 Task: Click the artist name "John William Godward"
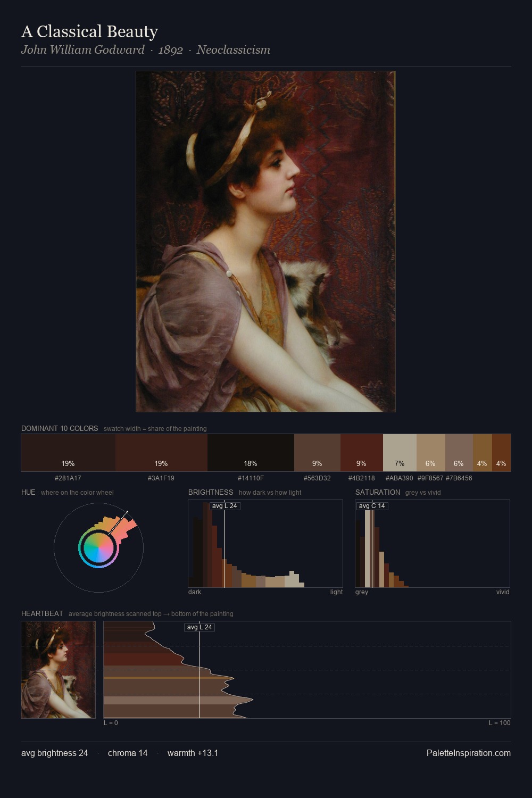pyautogui.click(x=82, y=49)
